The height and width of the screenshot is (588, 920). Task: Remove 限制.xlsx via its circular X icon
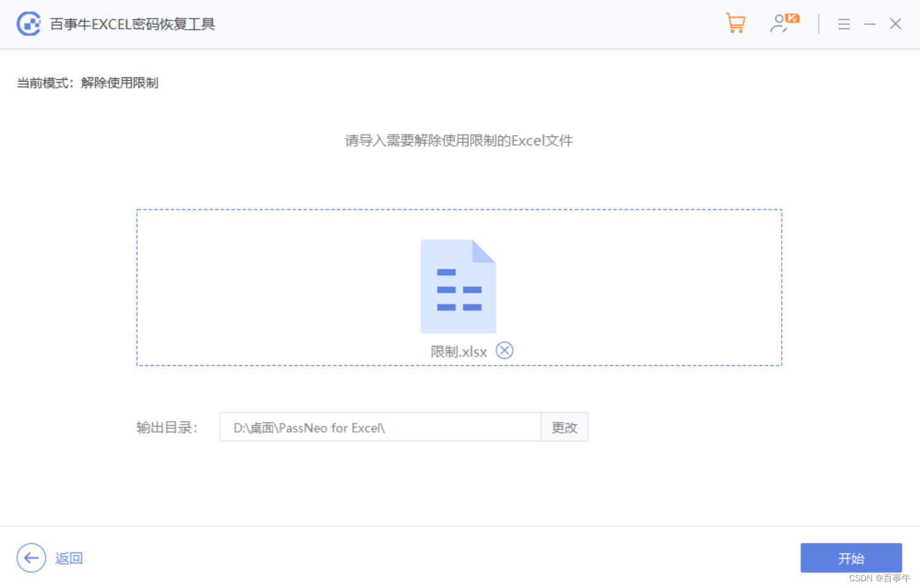(504, 350)
